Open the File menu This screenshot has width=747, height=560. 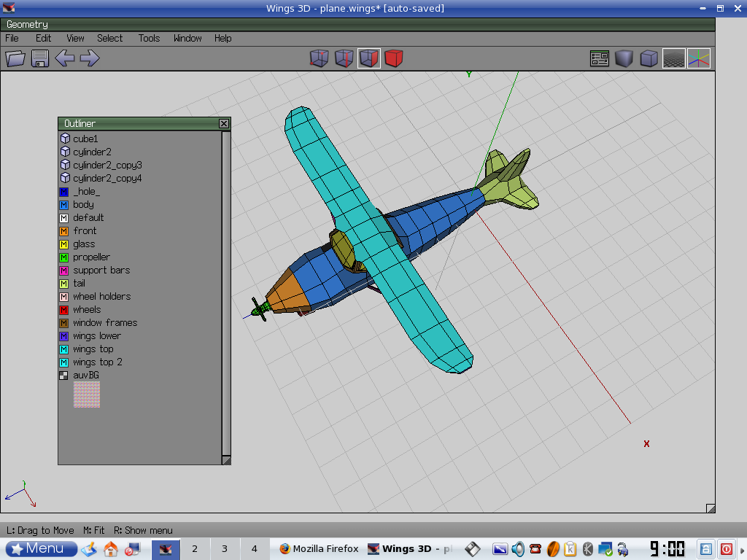tap(12, 38)
